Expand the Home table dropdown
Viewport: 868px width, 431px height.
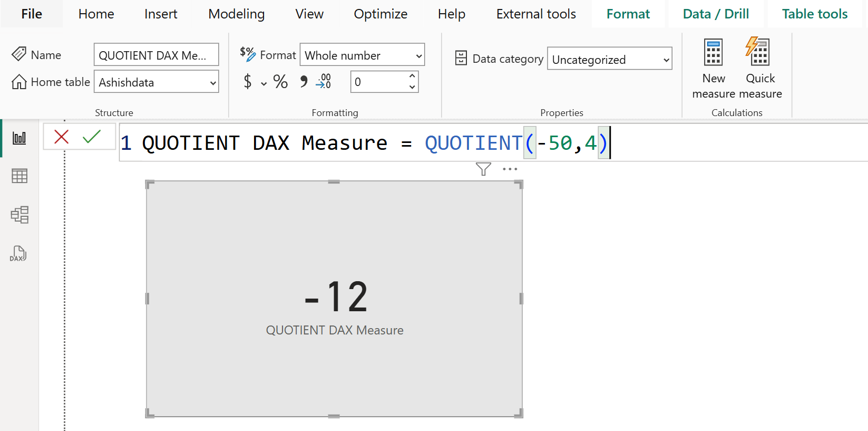[x=156, y=82]
